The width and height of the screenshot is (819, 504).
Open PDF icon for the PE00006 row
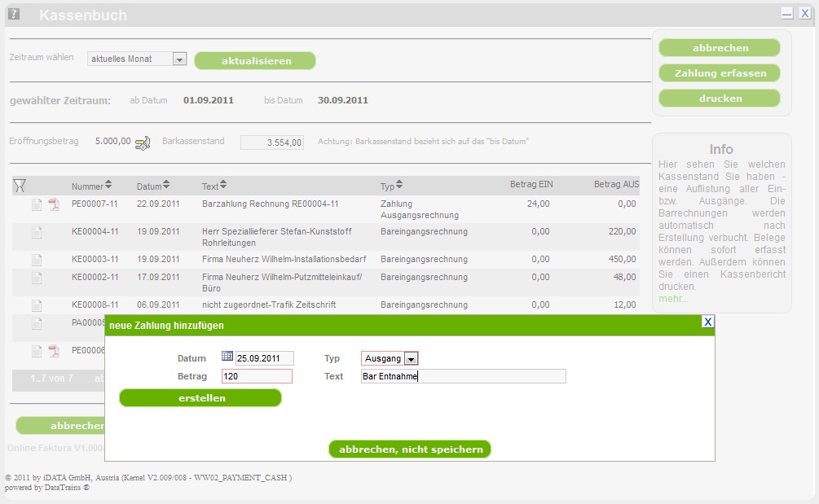pyautogui.click(x=54, y=351)
